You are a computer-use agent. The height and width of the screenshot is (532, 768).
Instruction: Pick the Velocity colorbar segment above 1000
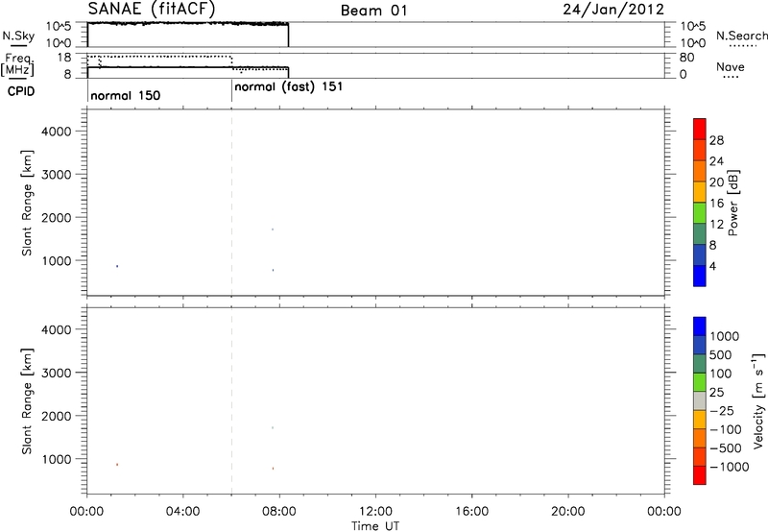pyautogui.click(x=700, y=326)
